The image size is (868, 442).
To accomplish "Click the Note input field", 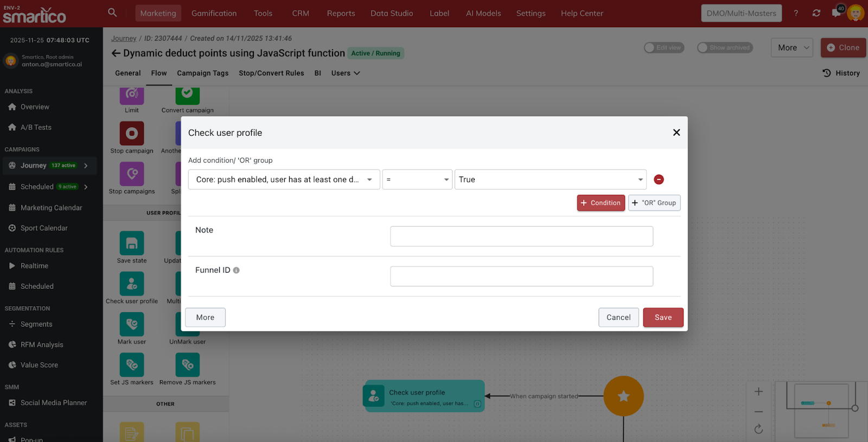I will pos(521,236).
